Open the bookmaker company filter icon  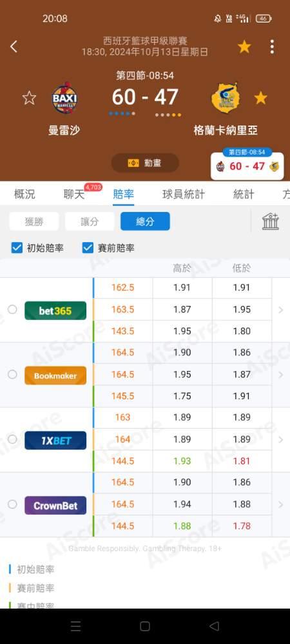coord(271,222)
